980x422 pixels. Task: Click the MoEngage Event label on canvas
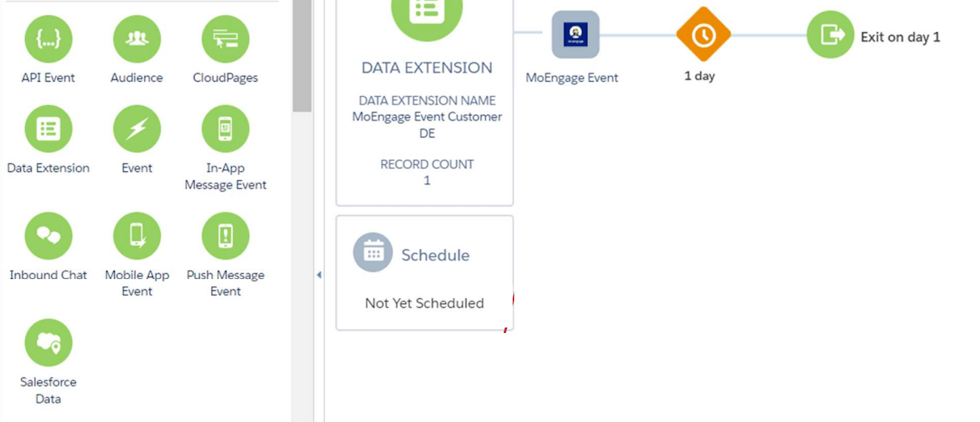(572, 78)
